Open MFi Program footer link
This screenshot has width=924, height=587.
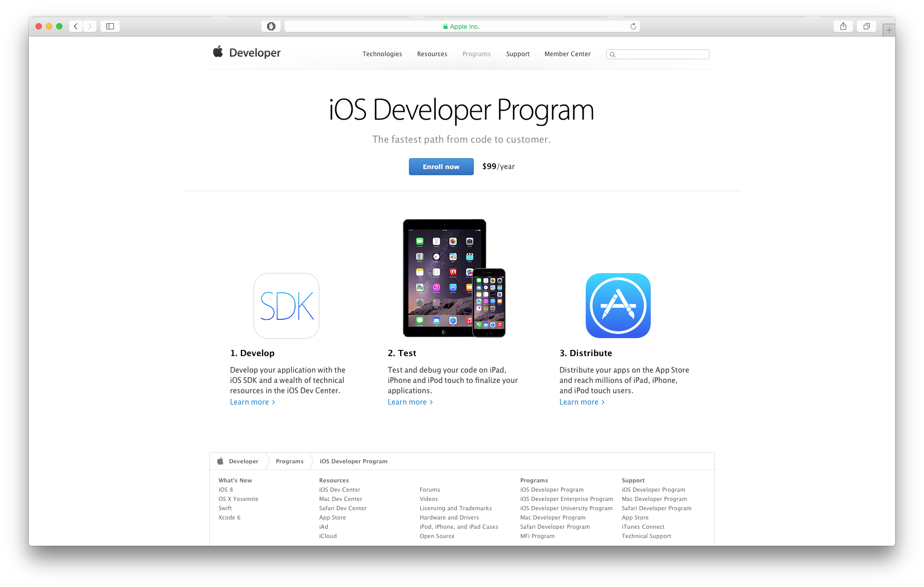(x=537, y=536)
